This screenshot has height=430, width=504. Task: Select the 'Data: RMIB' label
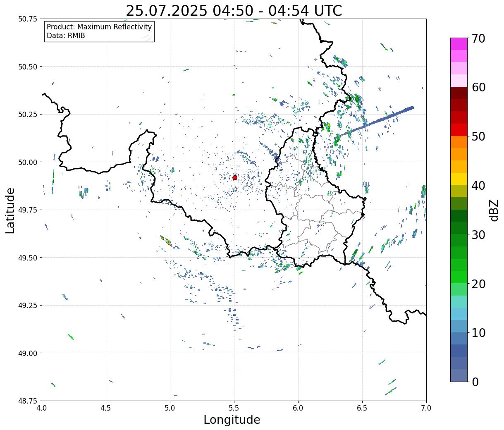coord(66,36)
